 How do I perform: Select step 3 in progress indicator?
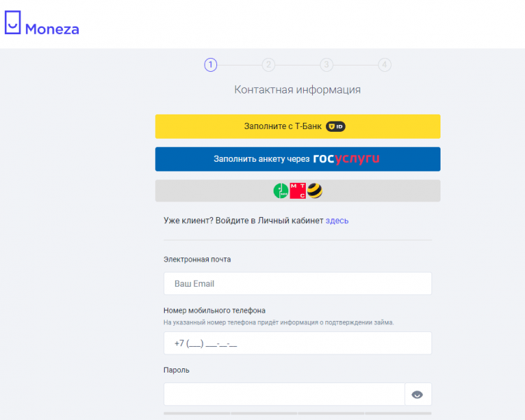click(326, 65)
